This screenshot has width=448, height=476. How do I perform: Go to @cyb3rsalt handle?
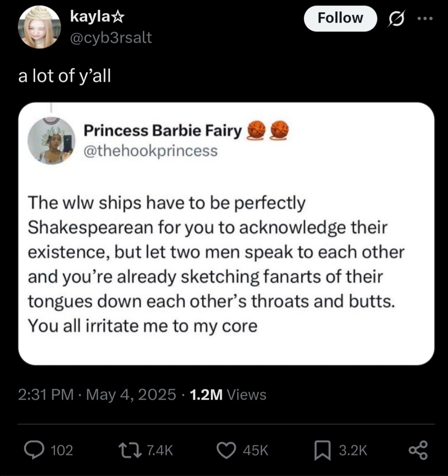111,38
